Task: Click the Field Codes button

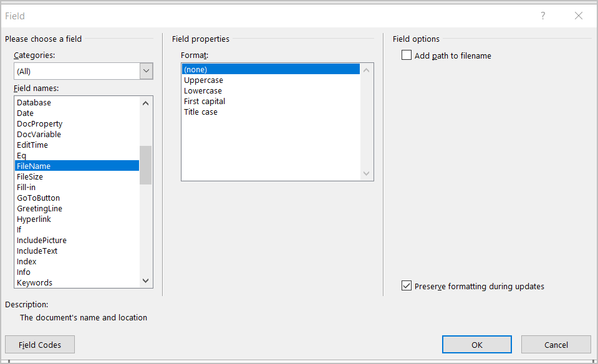Action: [40, 345]
